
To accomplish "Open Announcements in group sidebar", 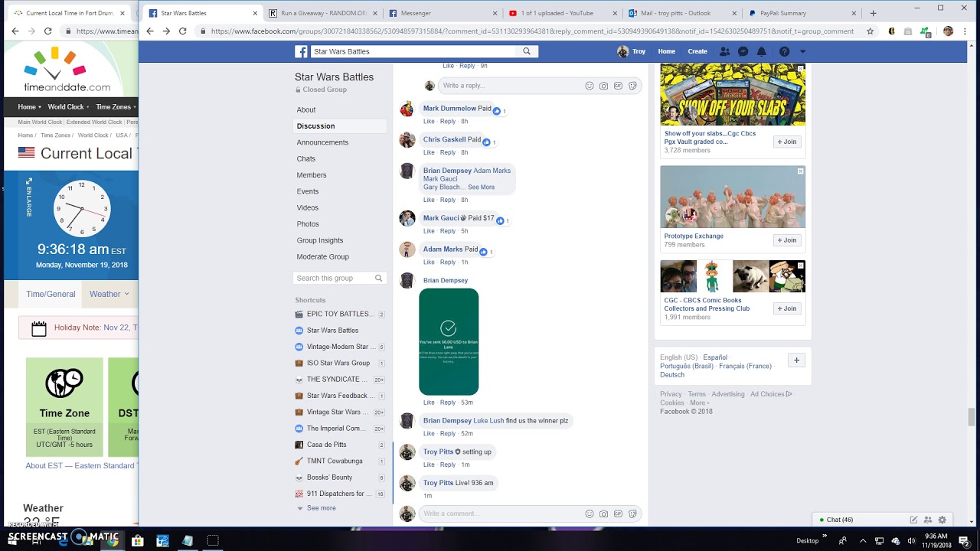I will click(x=322, y=142).
